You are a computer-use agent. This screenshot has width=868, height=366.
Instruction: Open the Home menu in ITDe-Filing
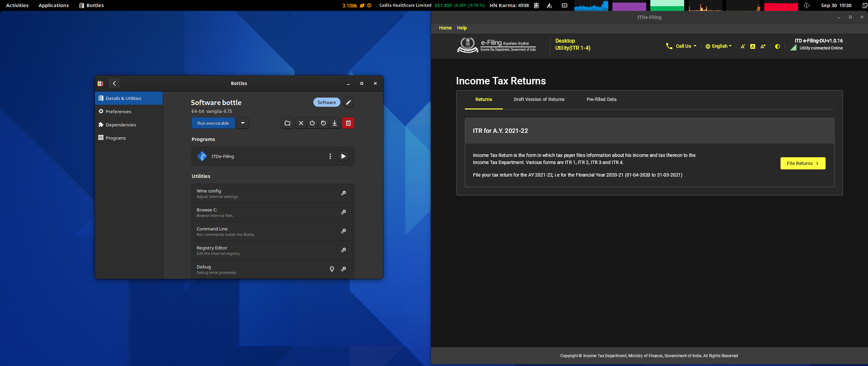(x=445, y=28)
